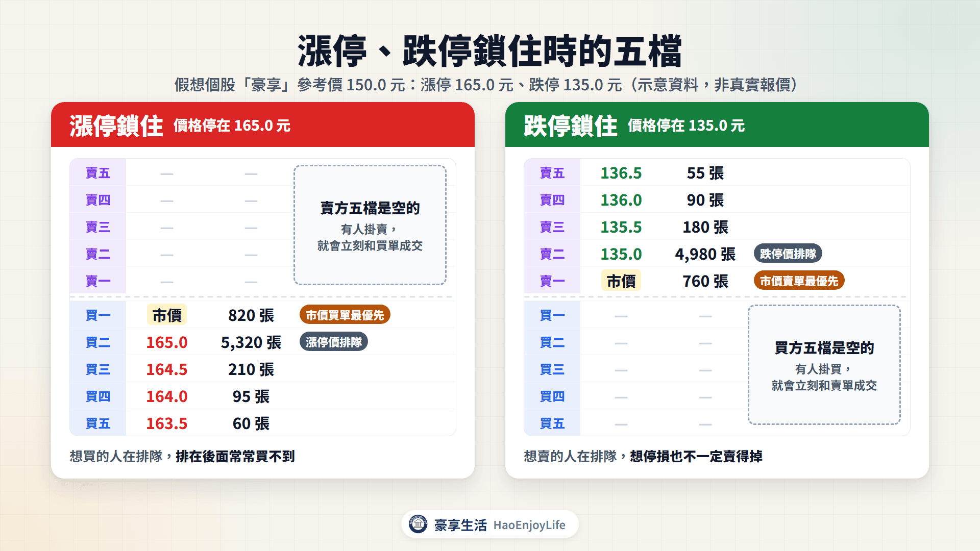The height and width of the screenshot is (551, 980).
Task: Click the 市價賣單最優先 orange badge
Action: [x=799, y=281]
